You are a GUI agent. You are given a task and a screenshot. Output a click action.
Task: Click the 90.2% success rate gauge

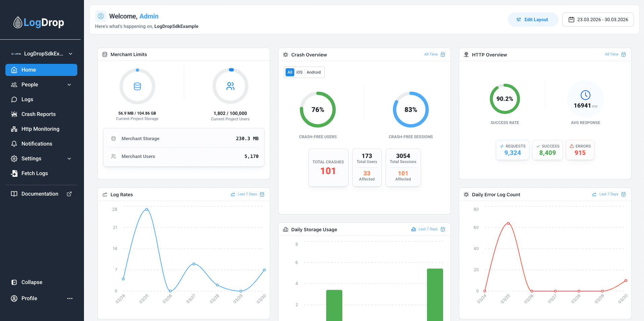[505, 99]
